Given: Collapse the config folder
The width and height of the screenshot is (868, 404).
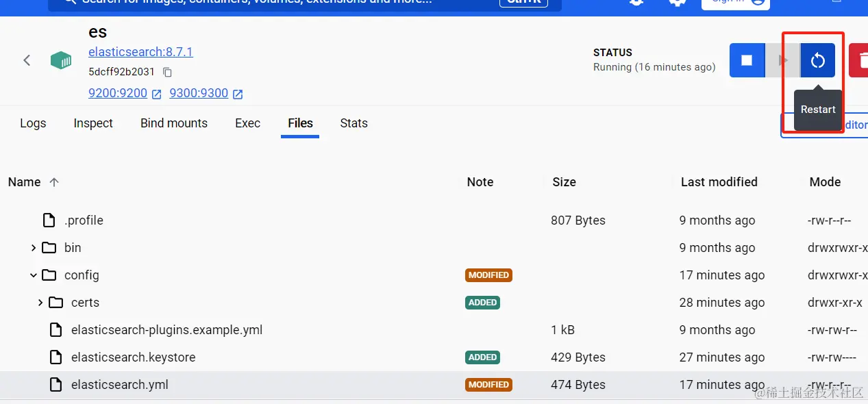Looking at the screenshot, I should point(33,275).
